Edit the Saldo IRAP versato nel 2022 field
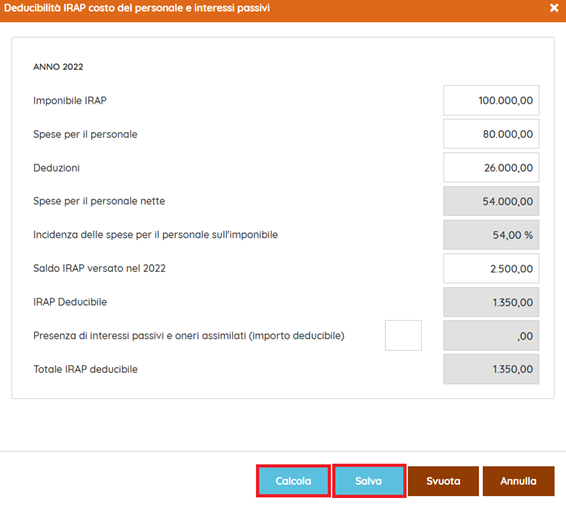 pyautogui.click(x=491, y=268)
